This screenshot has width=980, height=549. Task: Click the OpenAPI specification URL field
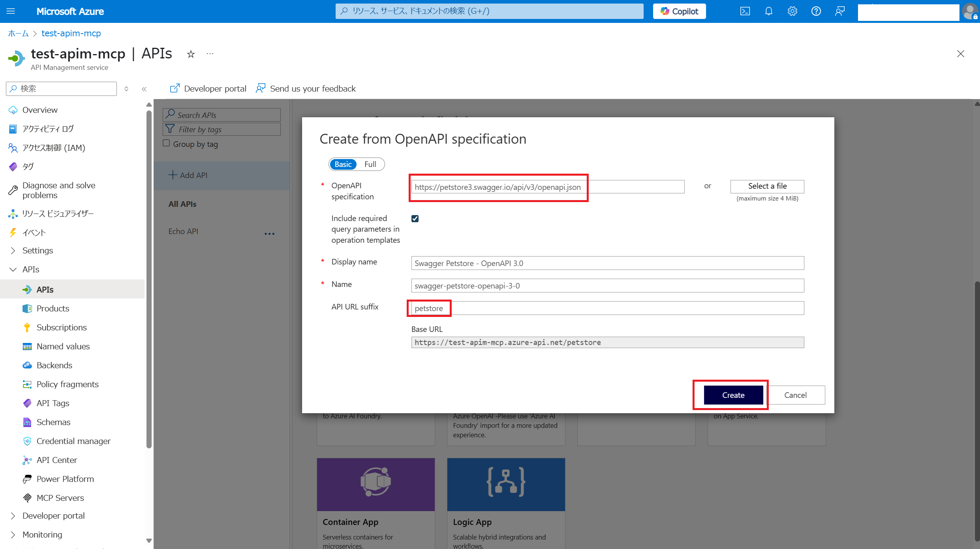tap(548, 187)
